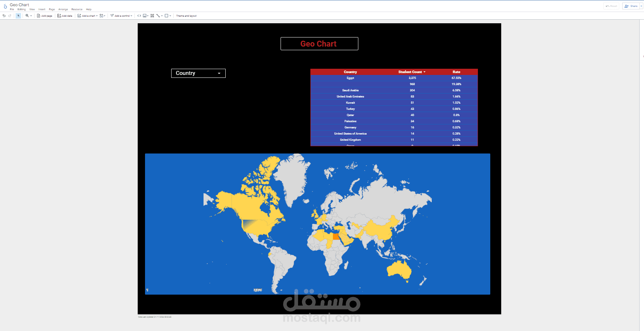Screen dimensions: 644x331
Task: Click the Kuwait table row
Action: click(x=394, y=103)
